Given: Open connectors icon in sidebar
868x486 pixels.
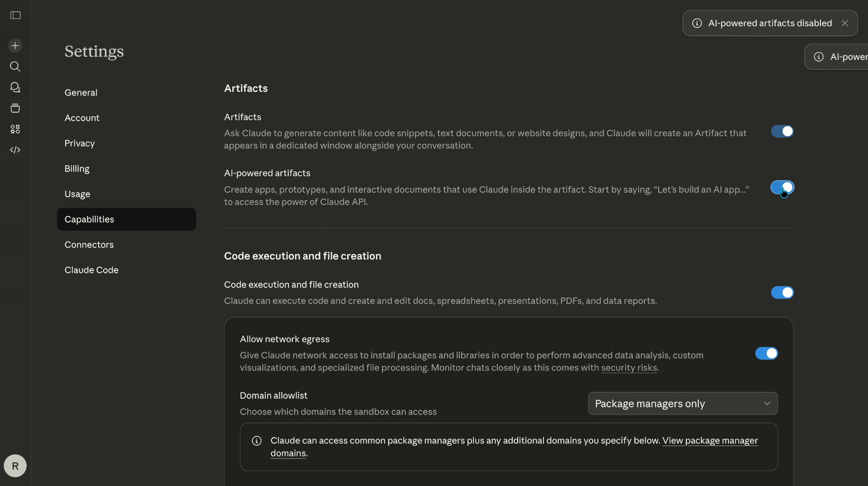Looking at the screenshot, I should coord(15,129).
